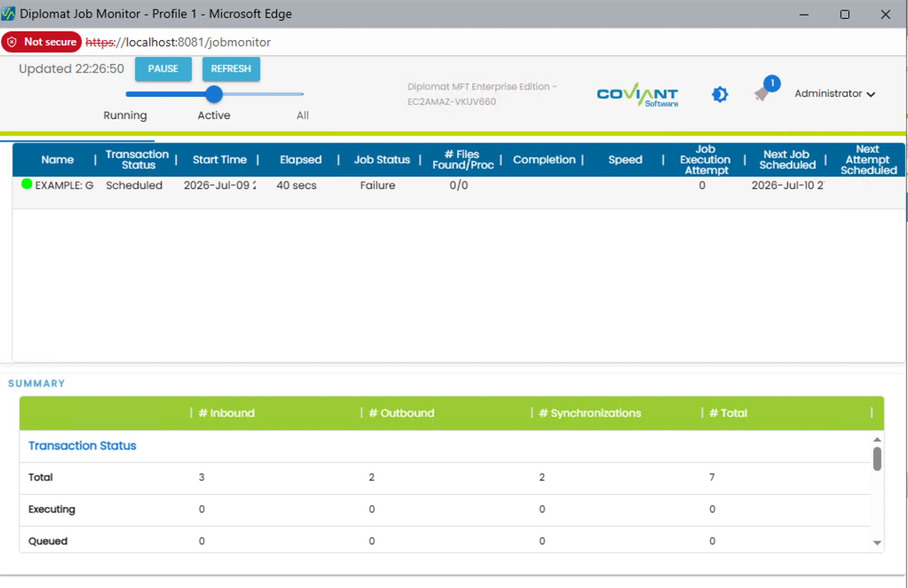Image resolution: width=908 pixels, height=588 pixels.
Task: Click the Diplomat app icon in title bar
Action: coord(8,14)
